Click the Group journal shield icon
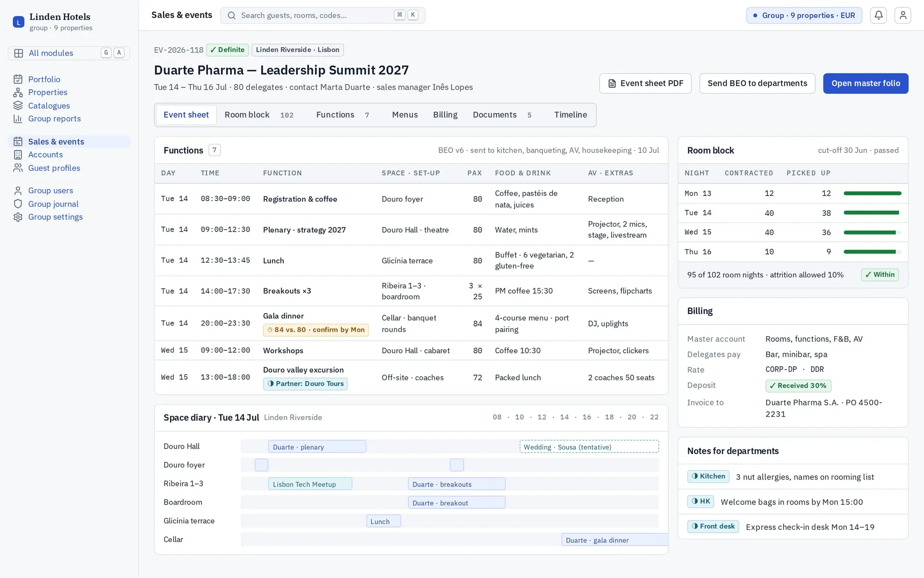 point(18,204)
